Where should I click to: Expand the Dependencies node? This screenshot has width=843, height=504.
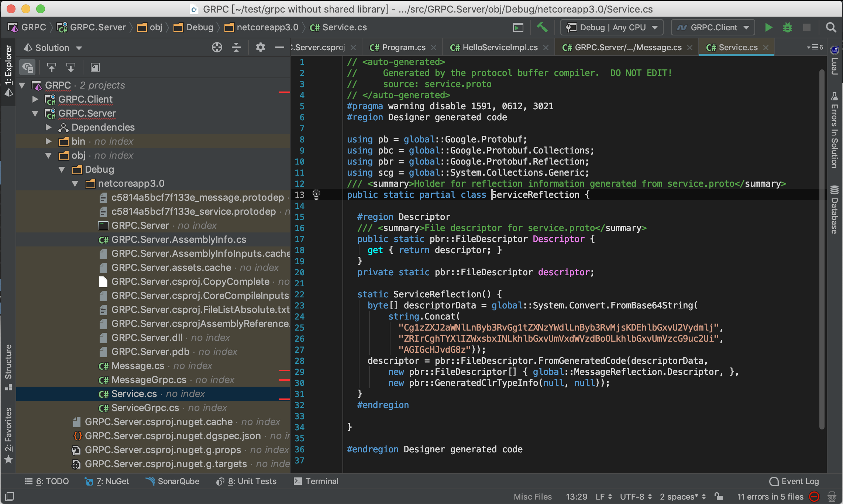tap(49, 127)
